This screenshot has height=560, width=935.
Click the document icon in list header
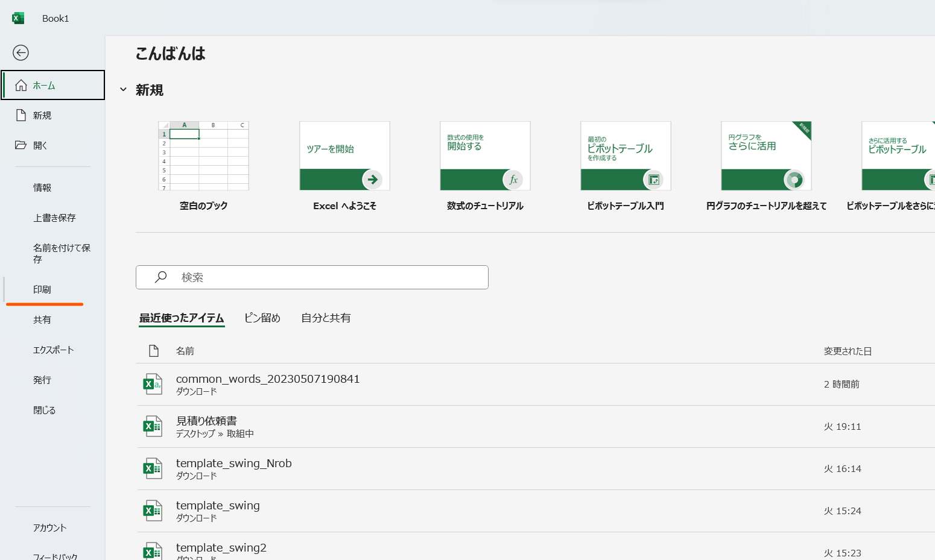coord(154,351)
